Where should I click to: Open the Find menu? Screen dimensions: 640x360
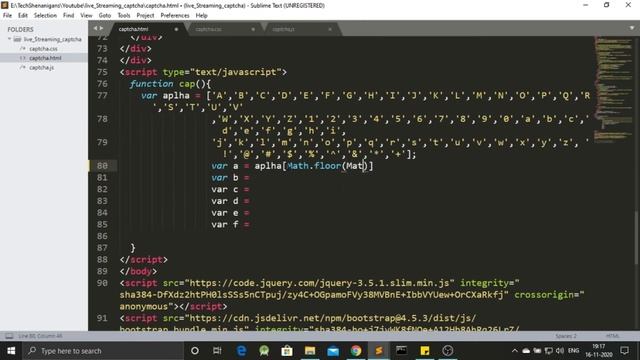pyautogui.click(x=69, y=16)
